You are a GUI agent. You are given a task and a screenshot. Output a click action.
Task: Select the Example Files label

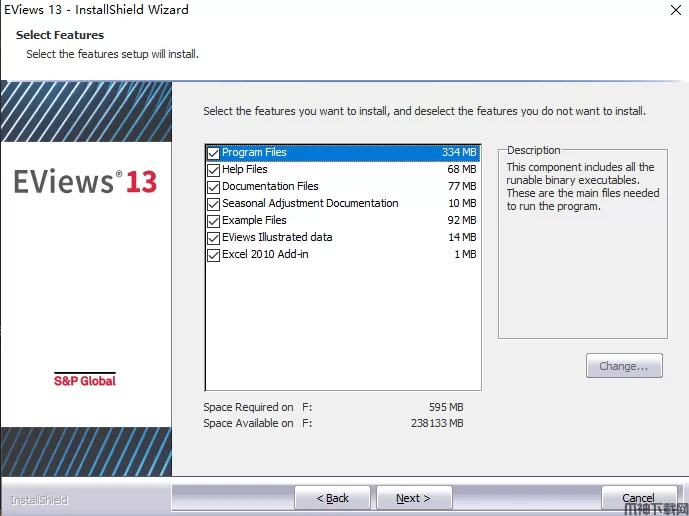coord(254,220)
